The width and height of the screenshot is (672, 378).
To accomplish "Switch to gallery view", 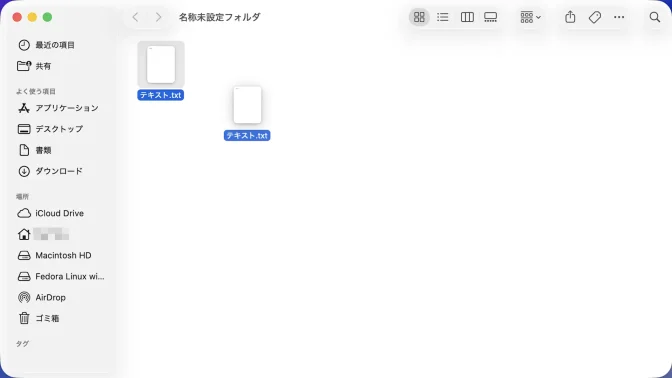I will [x=491, y=17].
